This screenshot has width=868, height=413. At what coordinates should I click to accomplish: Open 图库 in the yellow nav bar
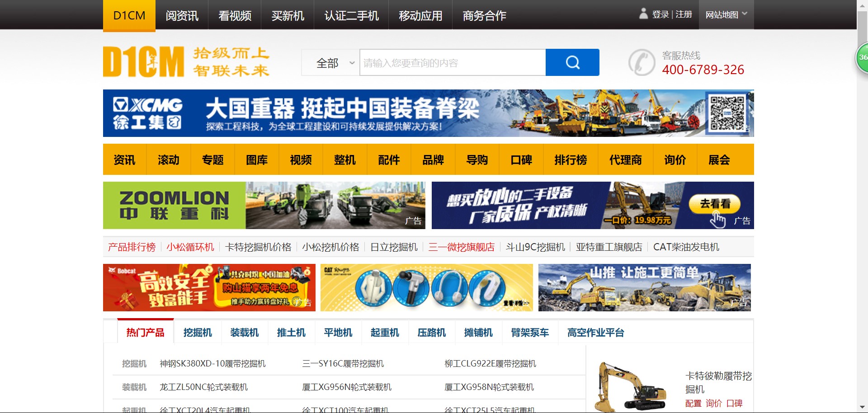pyautogui.click(x=257, y=160)
